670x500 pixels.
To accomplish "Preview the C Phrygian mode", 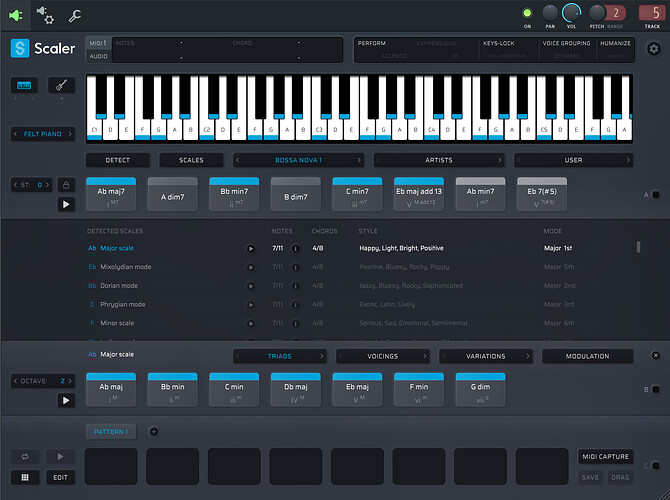I will 251,305.
